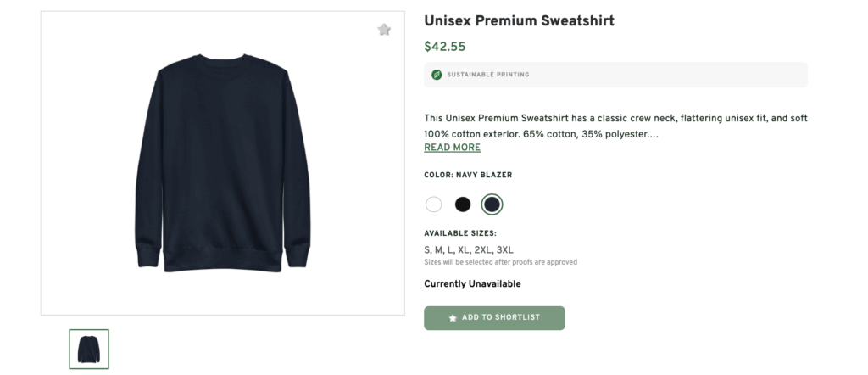
Task: Click the $42.55 price
Action: [x=445, y=48]
